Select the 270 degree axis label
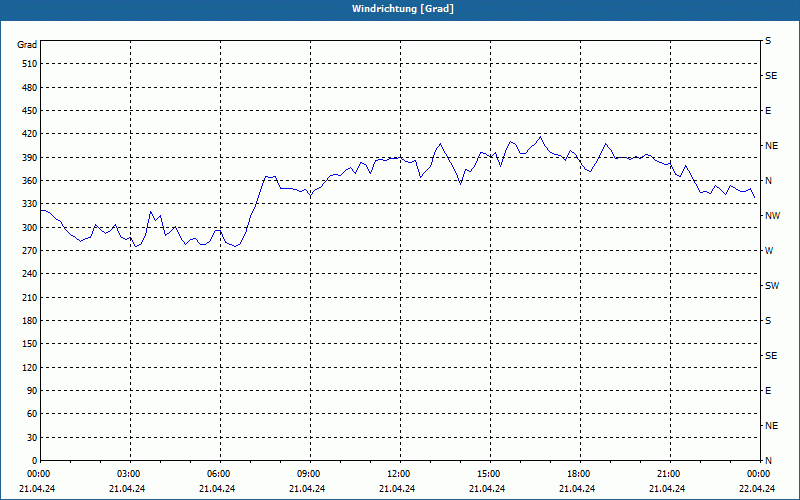 (x=30, y=251)
